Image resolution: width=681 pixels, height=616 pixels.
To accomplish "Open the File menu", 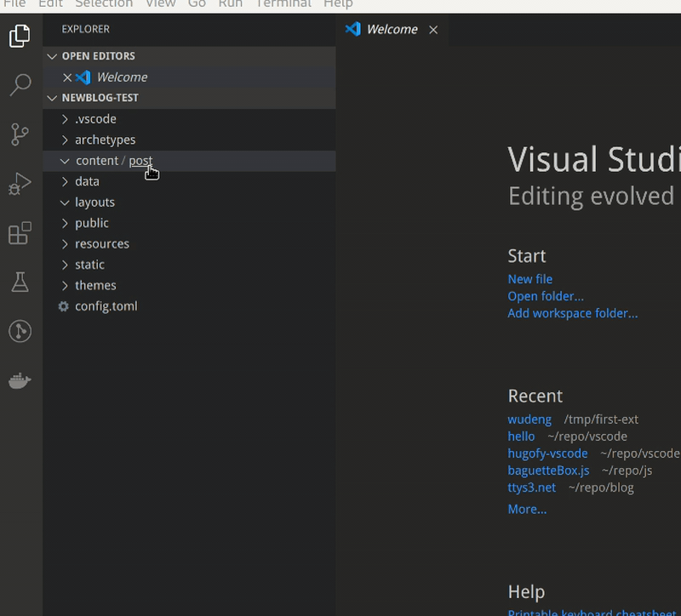I will (x=14, y=4).
